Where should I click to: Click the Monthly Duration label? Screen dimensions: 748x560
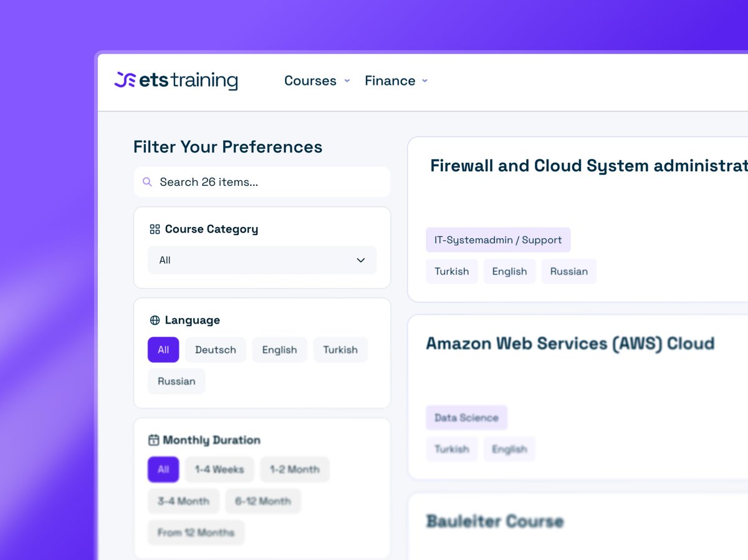(212, 440)
